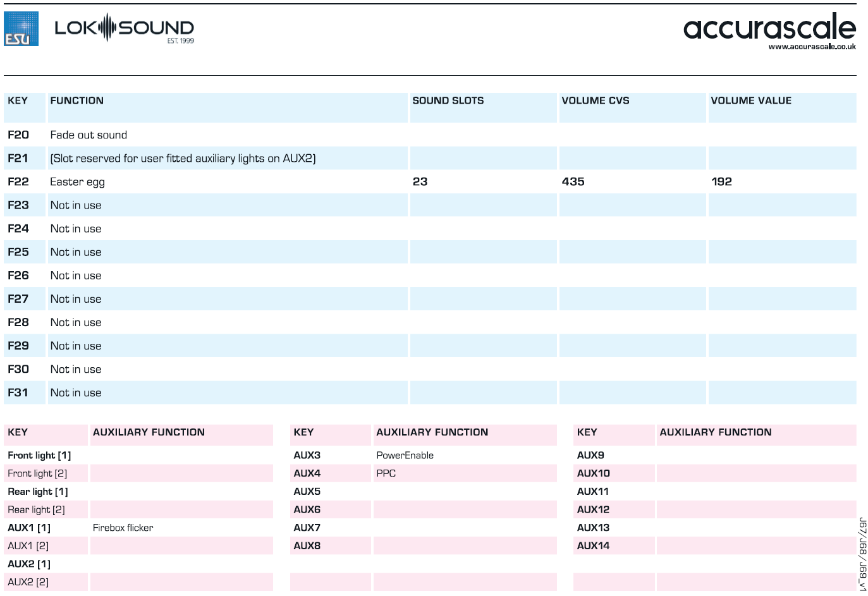Click the ESU logo icon

point(21,28)
